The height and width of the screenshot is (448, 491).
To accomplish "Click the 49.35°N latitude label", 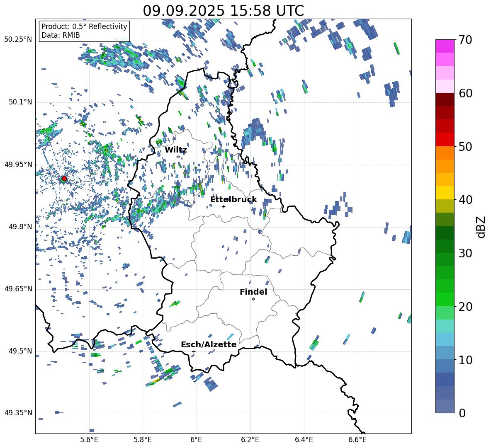I will point(18,413).
